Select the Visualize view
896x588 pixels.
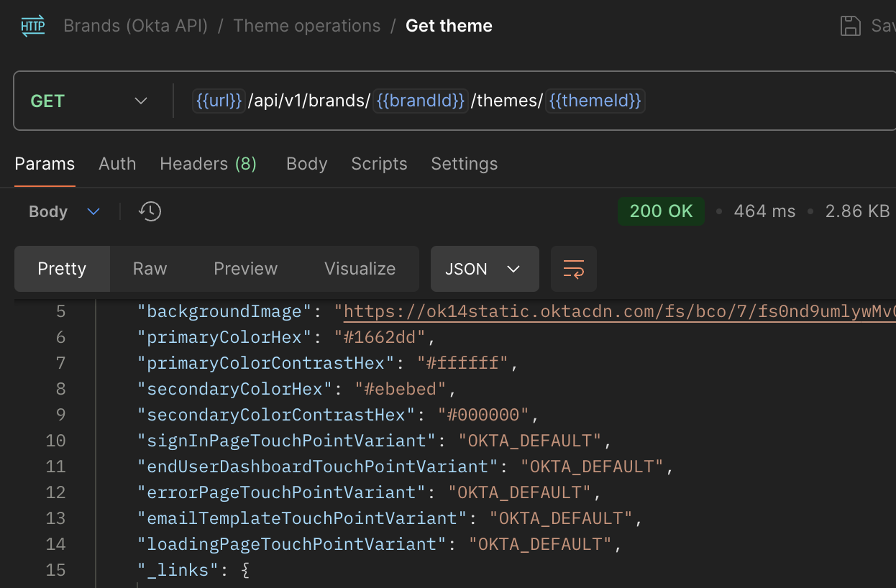(x=360, y=269)
